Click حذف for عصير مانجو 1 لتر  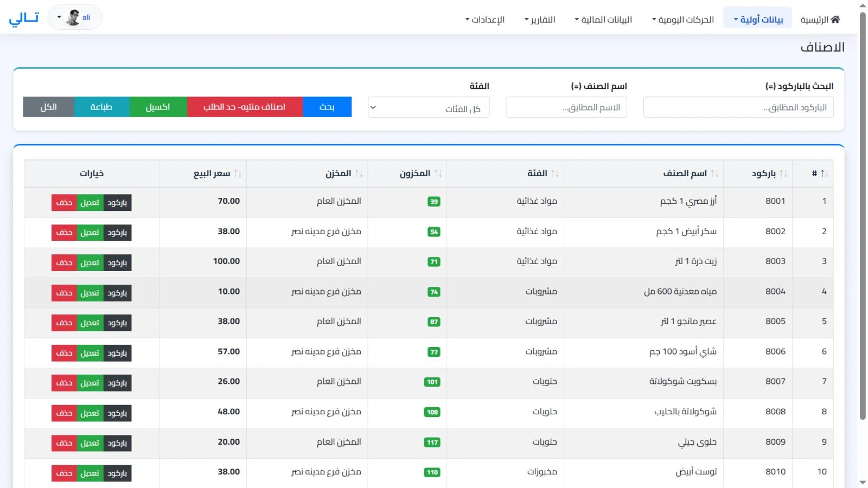64,323
